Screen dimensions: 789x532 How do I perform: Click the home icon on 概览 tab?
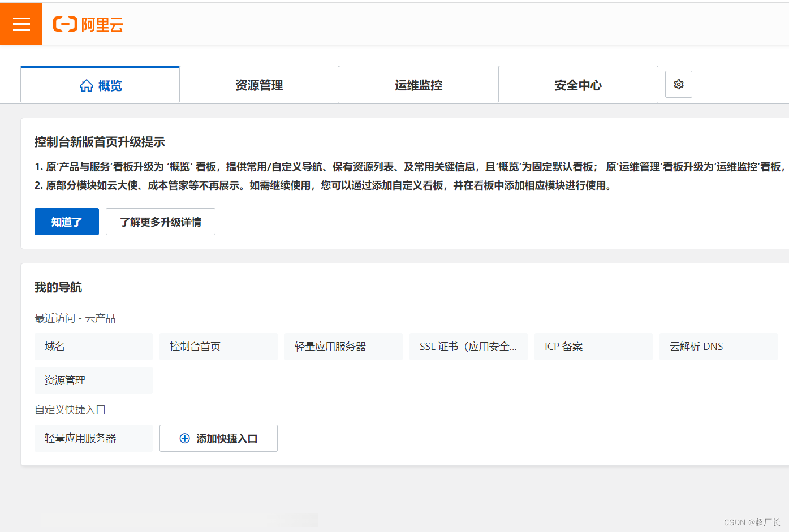(87, 85)
